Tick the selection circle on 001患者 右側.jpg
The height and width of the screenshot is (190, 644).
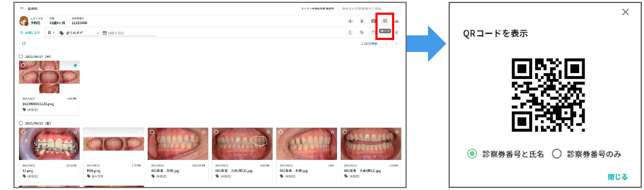(x=281, y=132)
